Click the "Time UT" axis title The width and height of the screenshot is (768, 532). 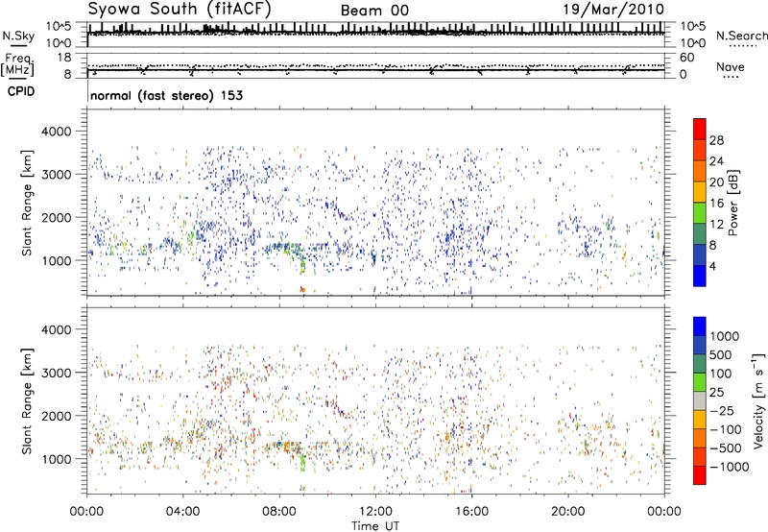click(x=375, y=525)
